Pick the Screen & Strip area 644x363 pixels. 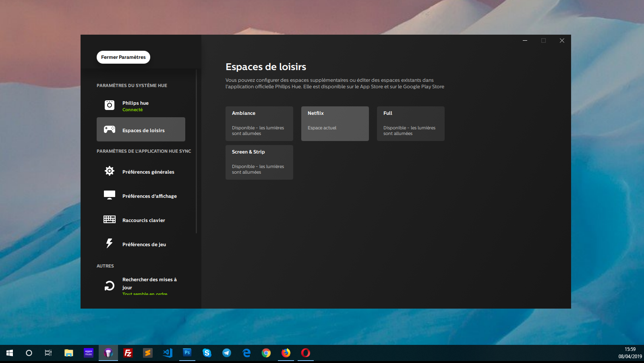[x=259, y=162]
